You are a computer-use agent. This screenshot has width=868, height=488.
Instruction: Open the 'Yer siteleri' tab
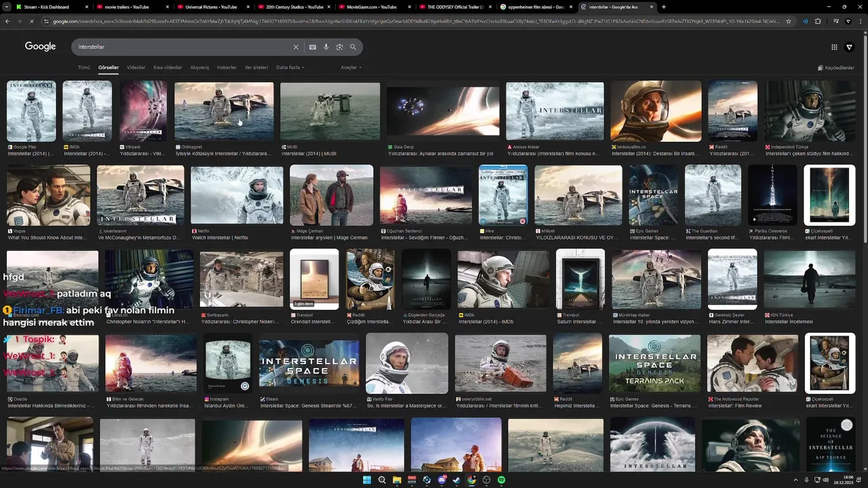pyautogui.click(x=256, y=68)
